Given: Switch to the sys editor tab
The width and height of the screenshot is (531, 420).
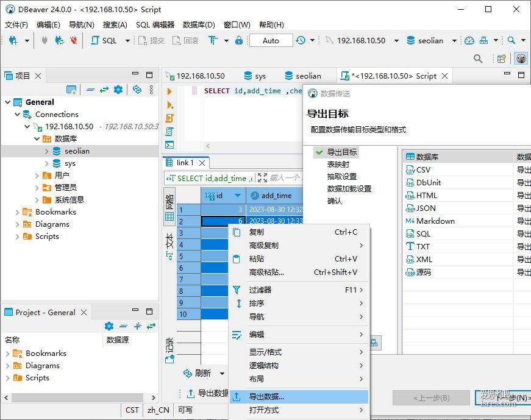Looking at the screenshot, I should pyautogui.click(x=255, y=76).
